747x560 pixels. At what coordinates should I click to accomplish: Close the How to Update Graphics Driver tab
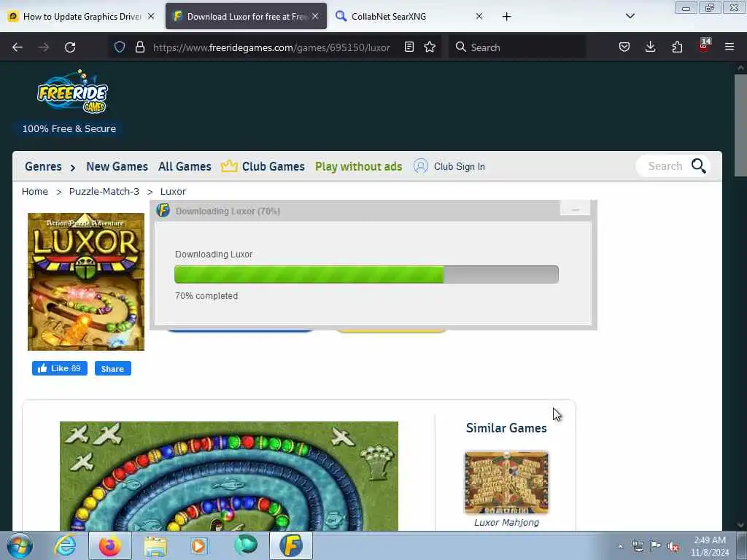click(151, 16)
